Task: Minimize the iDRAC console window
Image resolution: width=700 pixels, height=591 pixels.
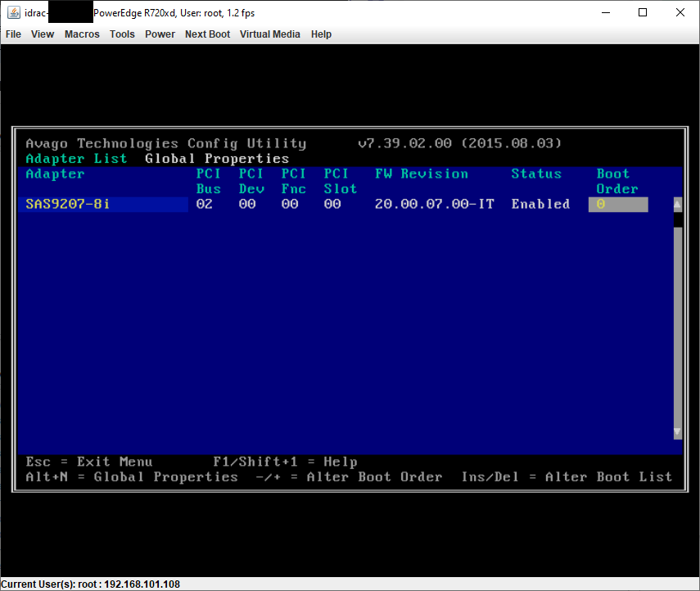Action: pyautogui.click(x=605, y=12)
